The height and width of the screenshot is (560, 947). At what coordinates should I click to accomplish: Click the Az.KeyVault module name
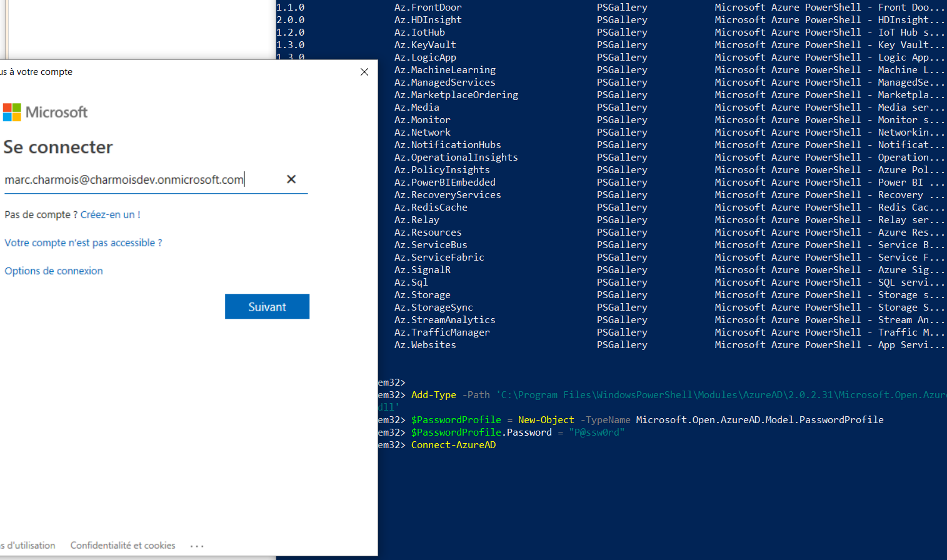click(x=424, y=44)
